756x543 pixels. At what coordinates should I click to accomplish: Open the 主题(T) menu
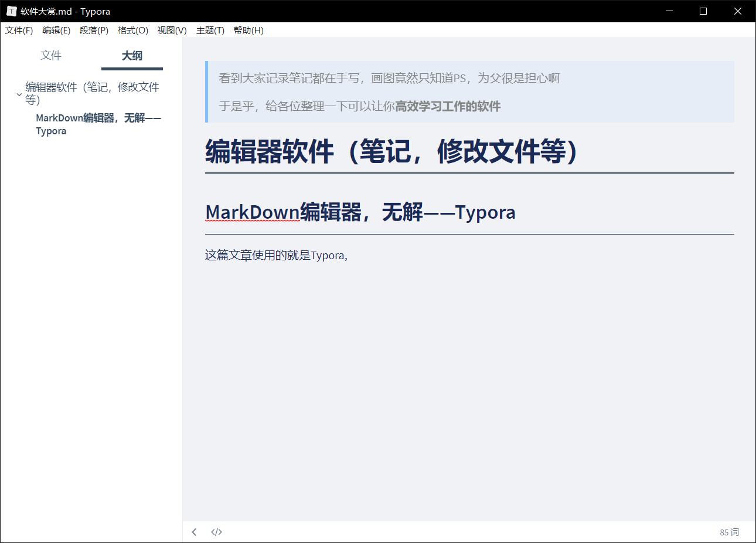coord(210,30)
